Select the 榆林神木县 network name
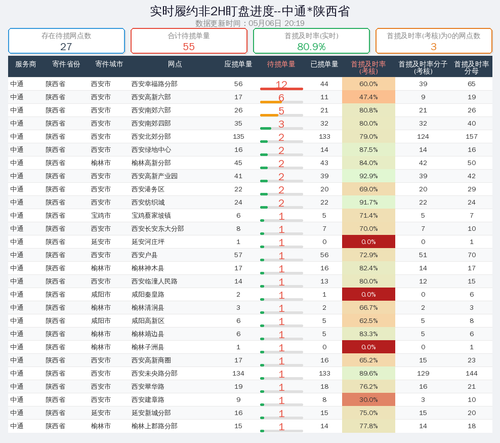 (148, 268)
